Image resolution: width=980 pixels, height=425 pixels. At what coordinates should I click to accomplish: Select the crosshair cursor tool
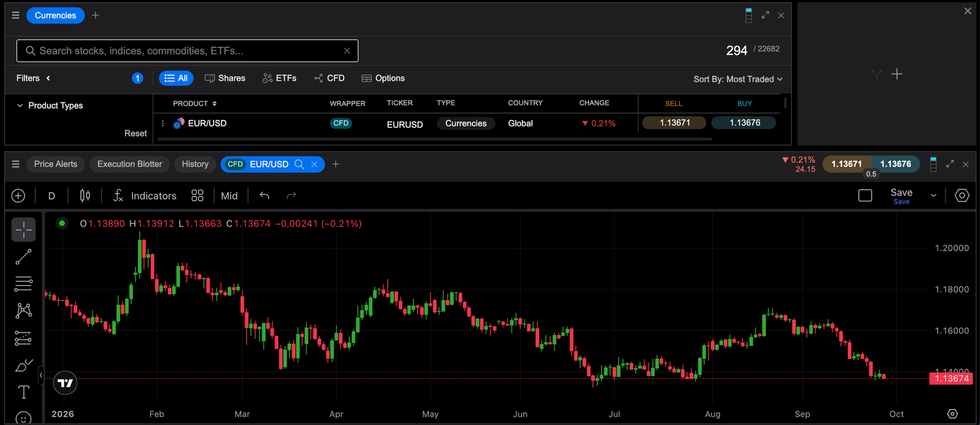[24, 230]
